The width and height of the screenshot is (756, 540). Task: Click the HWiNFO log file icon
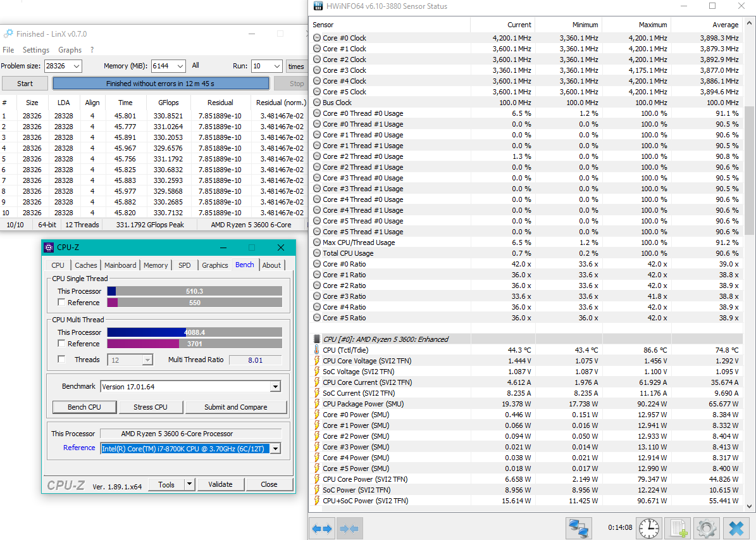(x=678, y=529)
